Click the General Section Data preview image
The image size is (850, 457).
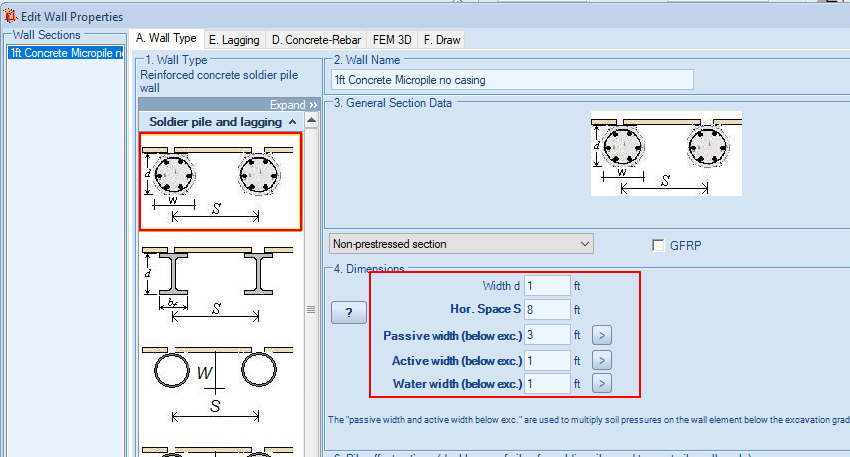[x=666, y=153]
